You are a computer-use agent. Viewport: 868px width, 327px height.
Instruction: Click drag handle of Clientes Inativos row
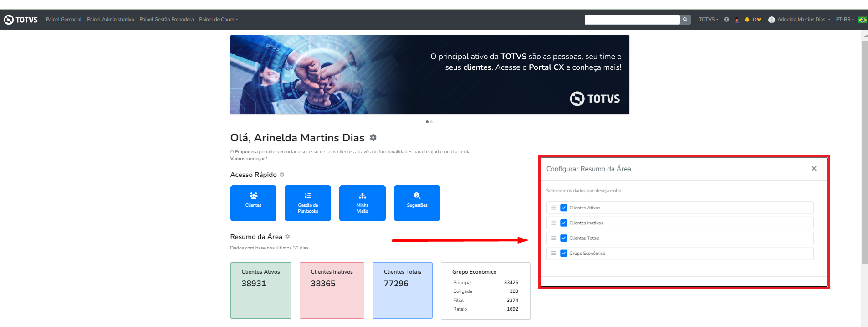pos(554,223)
